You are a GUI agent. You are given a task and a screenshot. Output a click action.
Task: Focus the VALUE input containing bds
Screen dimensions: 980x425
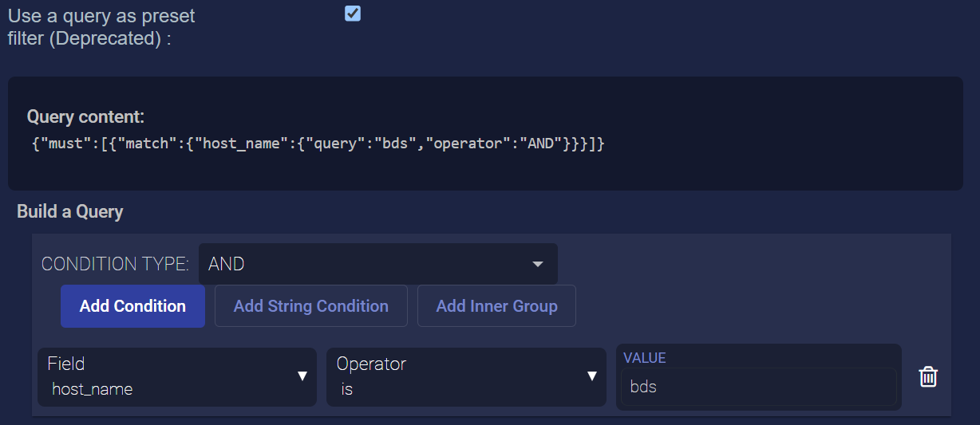[757, 388]
